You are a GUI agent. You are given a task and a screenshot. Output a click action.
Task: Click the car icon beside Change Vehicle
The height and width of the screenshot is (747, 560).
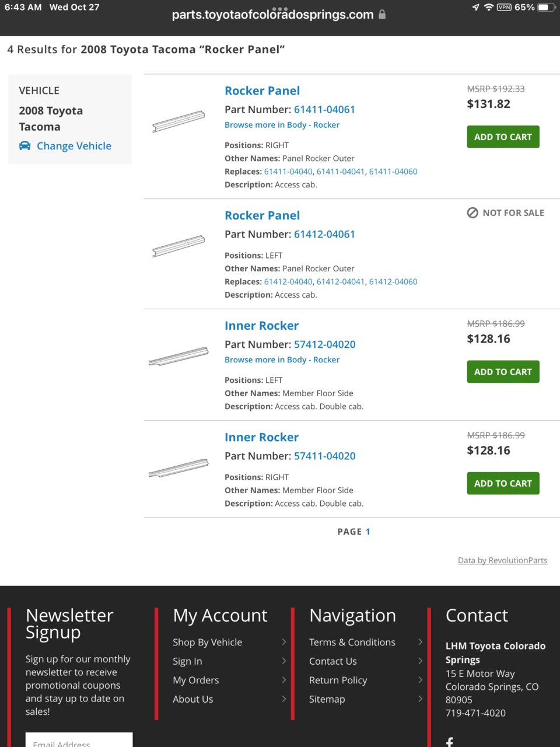click(24, 146)
